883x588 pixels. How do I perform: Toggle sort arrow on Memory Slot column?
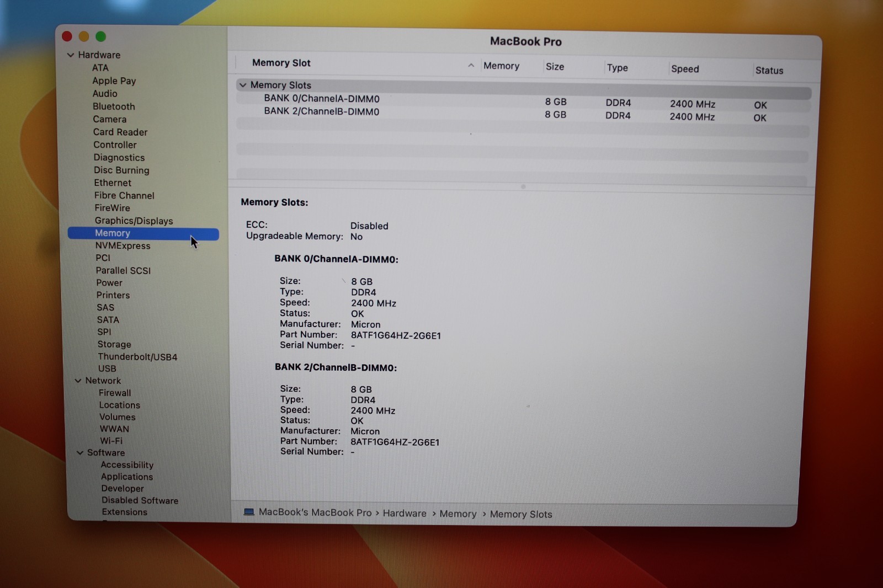[471, 65]
